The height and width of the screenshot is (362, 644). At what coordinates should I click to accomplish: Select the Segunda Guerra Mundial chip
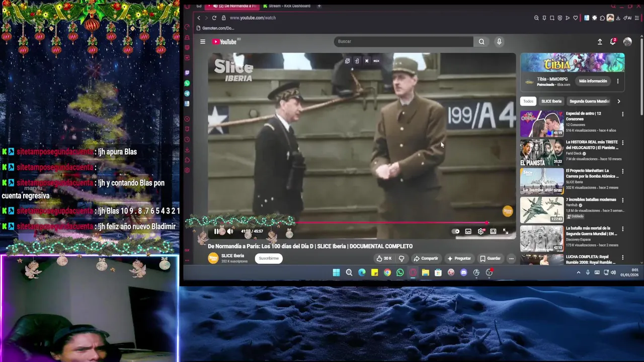click(589, 101)
